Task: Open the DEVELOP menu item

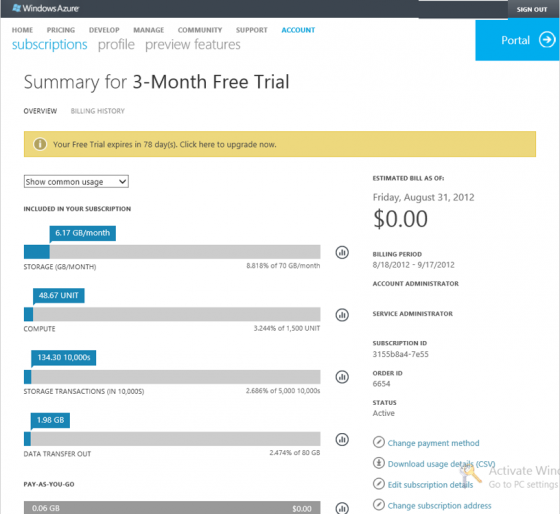Action: (x=104, y=30)
